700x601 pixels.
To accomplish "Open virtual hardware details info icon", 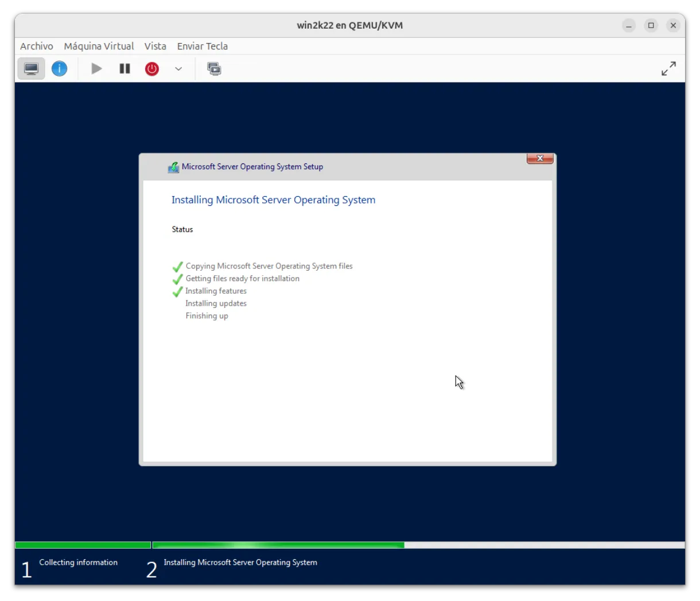I will (x=59, y=69).
